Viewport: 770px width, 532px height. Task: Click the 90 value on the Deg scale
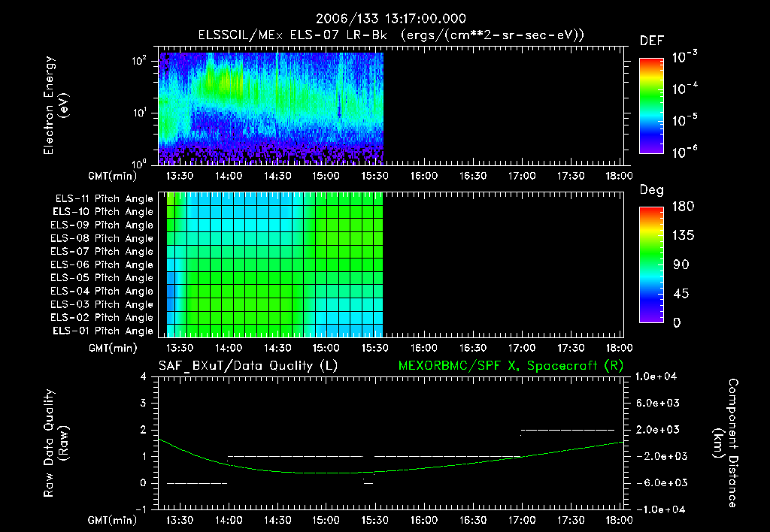tap(681, 265)
